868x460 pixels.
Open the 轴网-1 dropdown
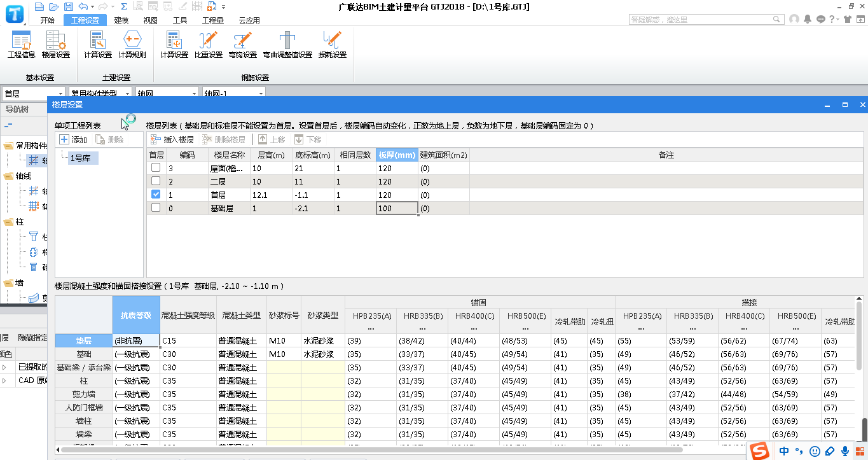[261, 94]
